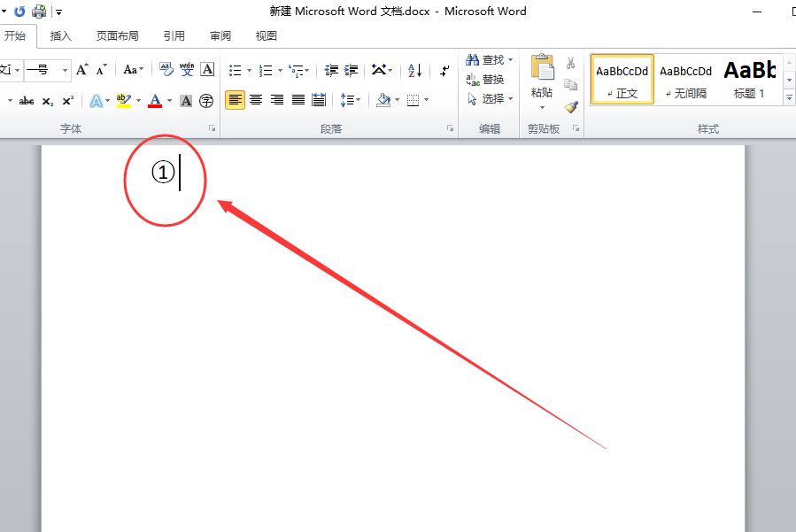Click the Redo icon in quick access toolbar

click(19, 12)
